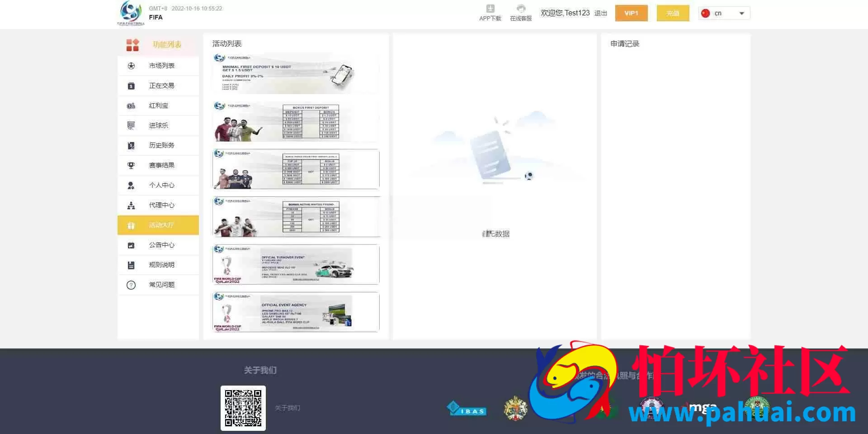868x434 pixels.
Task: Click the announcement icon beside 公告中心
Action: [131, 245]
